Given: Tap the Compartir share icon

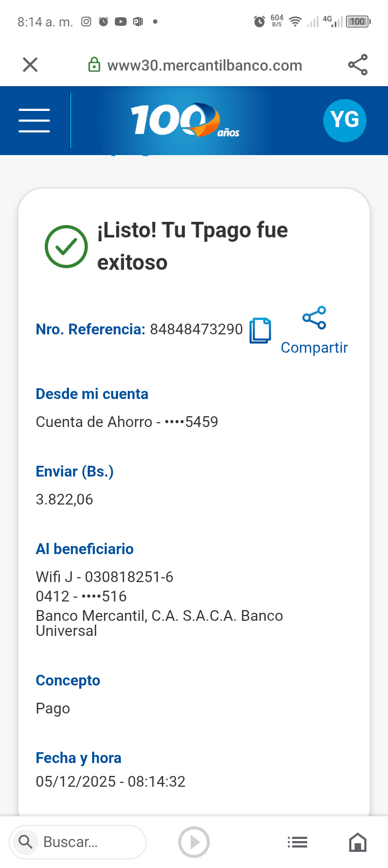Looking at the screenshot, I should (315, 318).
